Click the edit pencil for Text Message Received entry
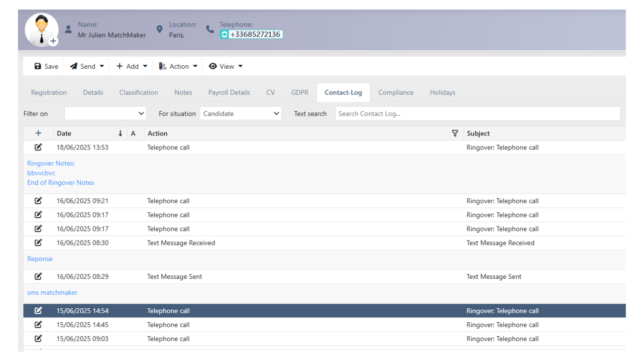The image size is (644, 361). 38,242
